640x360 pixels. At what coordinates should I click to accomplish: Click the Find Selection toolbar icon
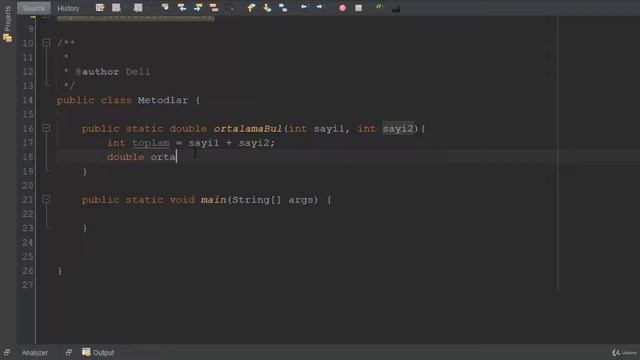(x=165, y=8)
